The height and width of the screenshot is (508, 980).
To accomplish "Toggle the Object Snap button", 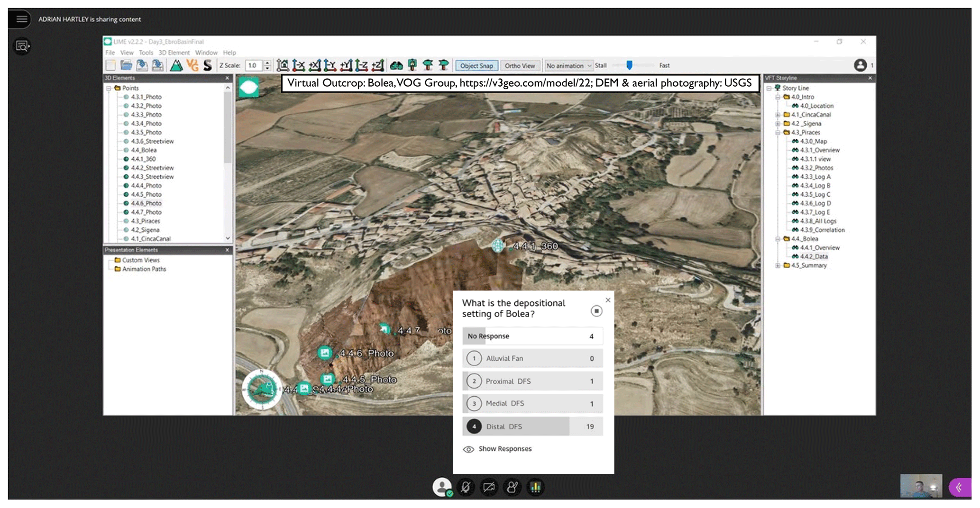I will 476,66.
